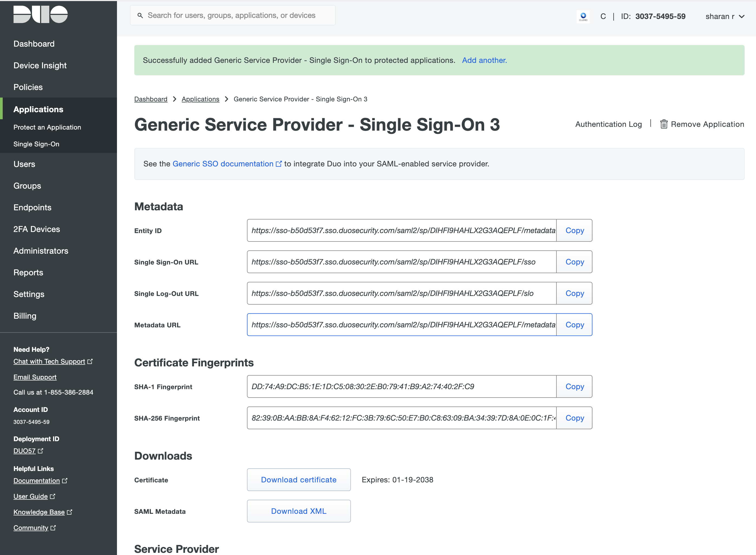The width and height of the screenshot is (756, 555).
Task: Click the Add another link
Action: (x=484, y=60)
